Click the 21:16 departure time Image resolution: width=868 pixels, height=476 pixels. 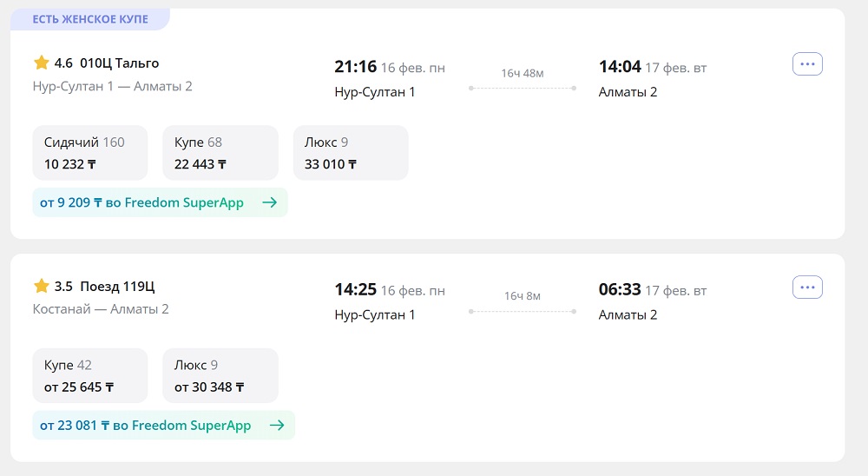(356, 67)
